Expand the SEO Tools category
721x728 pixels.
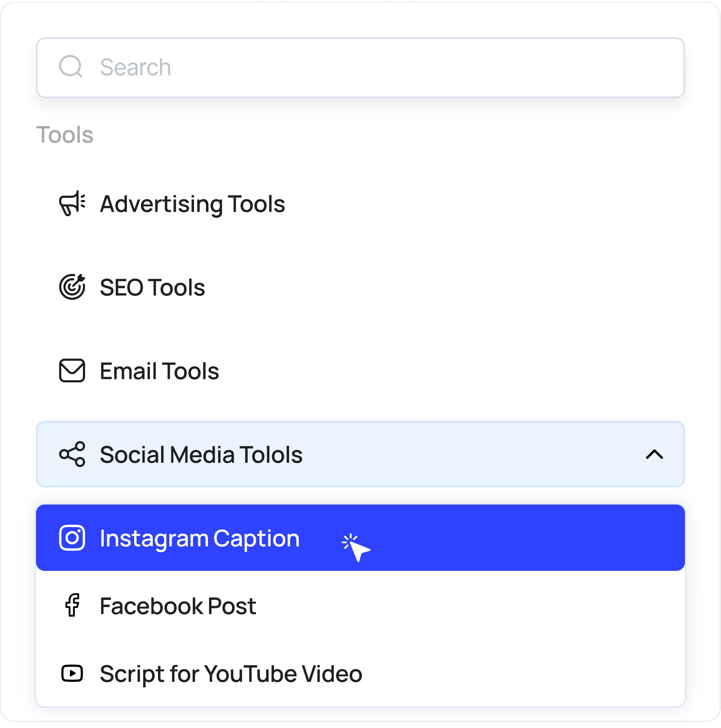152,288
